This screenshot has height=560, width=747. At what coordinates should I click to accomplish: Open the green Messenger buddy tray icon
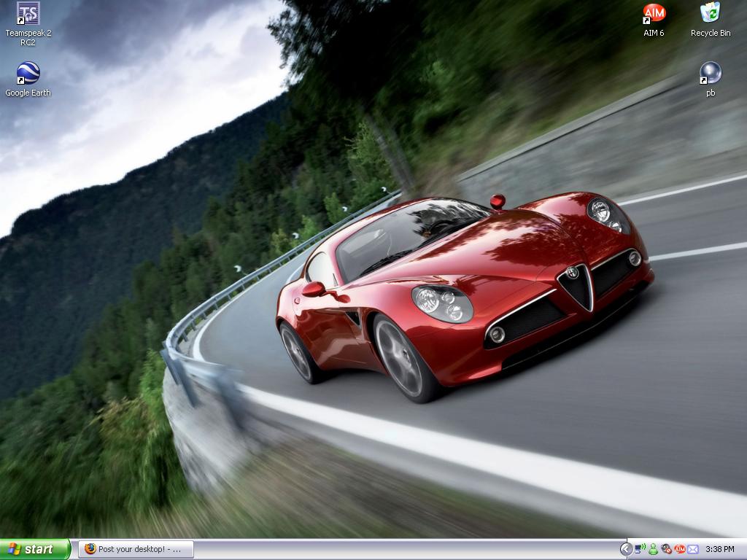click(654, 549)
